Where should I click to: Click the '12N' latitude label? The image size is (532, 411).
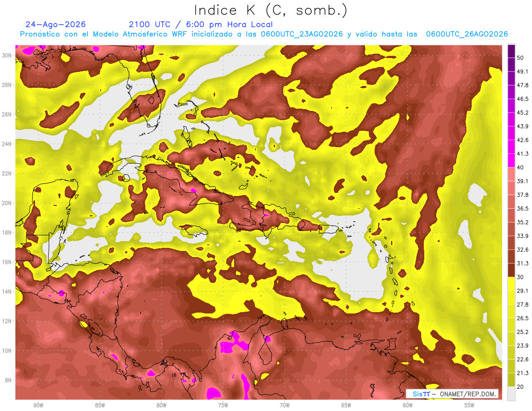(x=7, y=321)
